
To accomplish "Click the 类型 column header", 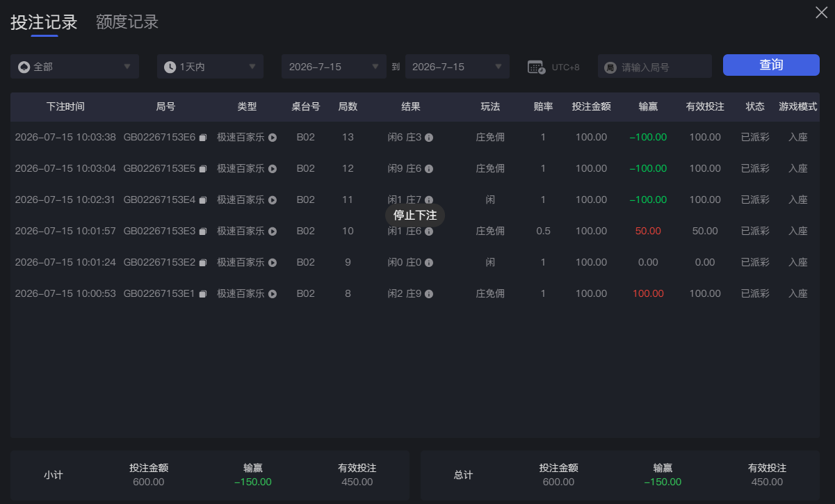I will coord(247,107).
